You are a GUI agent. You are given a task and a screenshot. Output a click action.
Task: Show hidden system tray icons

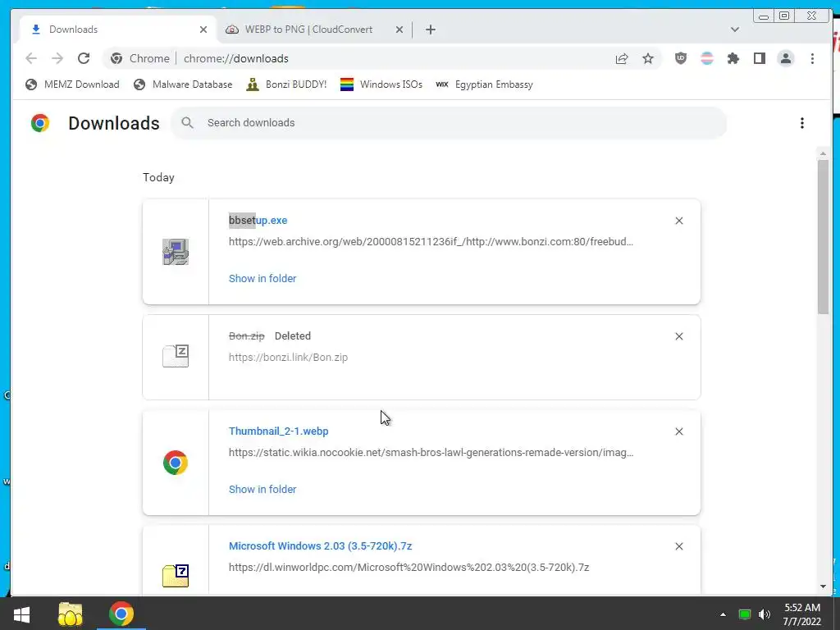[x=723, y=614]
